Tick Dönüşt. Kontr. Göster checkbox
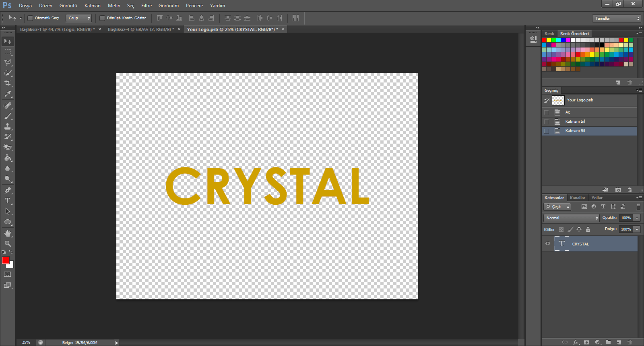 [102, 18]
